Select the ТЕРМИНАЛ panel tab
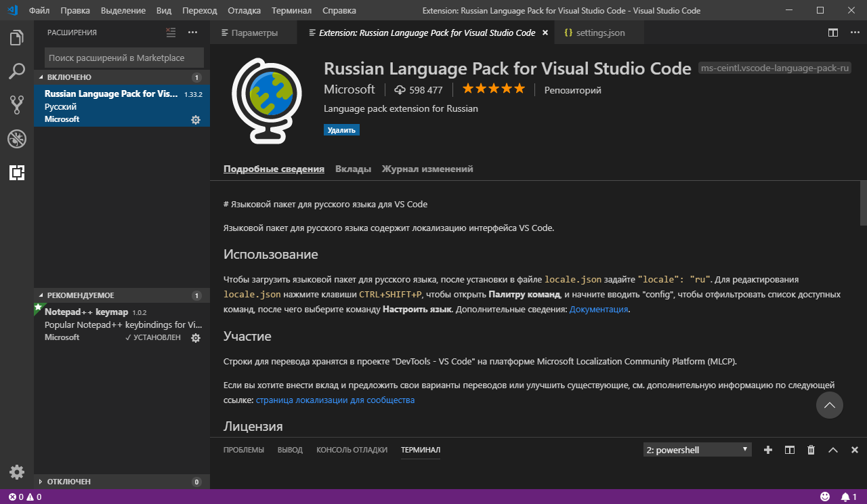Viewport: 867px width, 504px height. (x=421, y=450)
